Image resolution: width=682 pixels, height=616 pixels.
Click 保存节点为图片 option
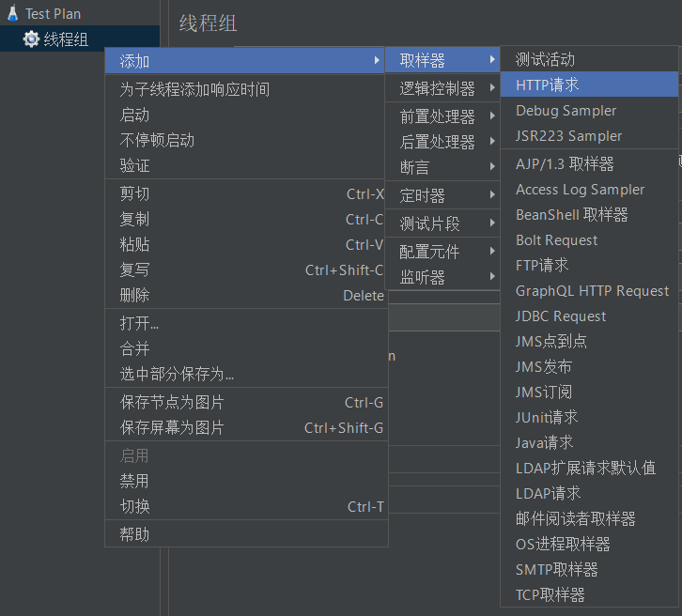tap(172, 402)
